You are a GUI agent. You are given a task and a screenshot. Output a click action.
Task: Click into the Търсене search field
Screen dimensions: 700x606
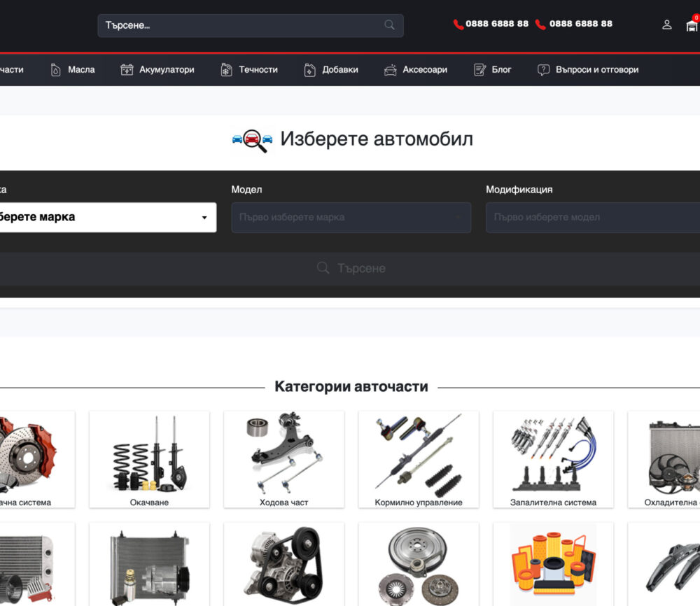click(251, 25)
